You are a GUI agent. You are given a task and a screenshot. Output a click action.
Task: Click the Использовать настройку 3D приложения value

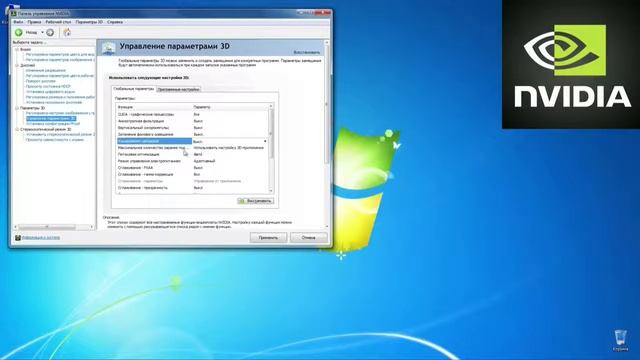click(229, 148)
